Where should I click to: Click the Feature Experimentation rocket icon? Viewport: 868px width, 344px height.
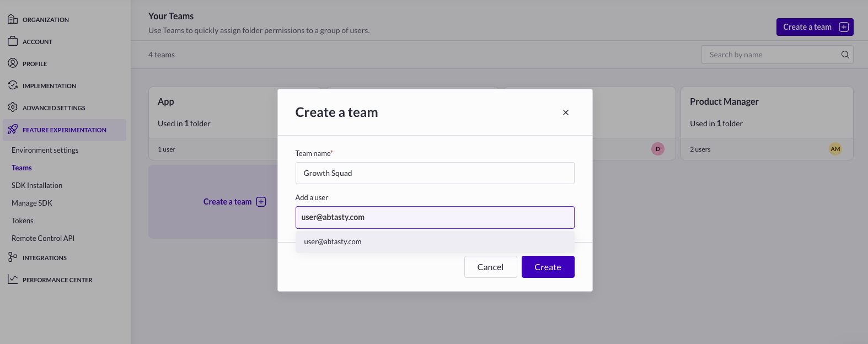coord(13,130)
